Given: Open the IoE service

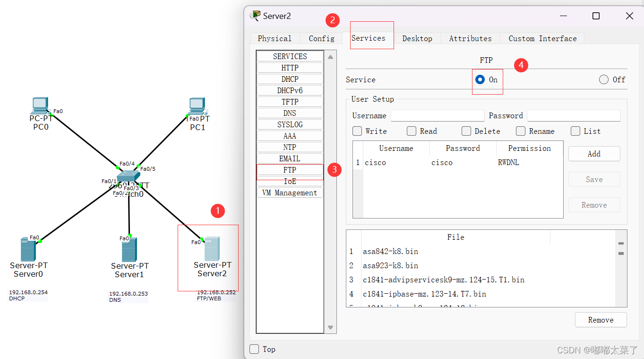Looking at the screenshot, I should pyautogui.click(x=290, y=181).
